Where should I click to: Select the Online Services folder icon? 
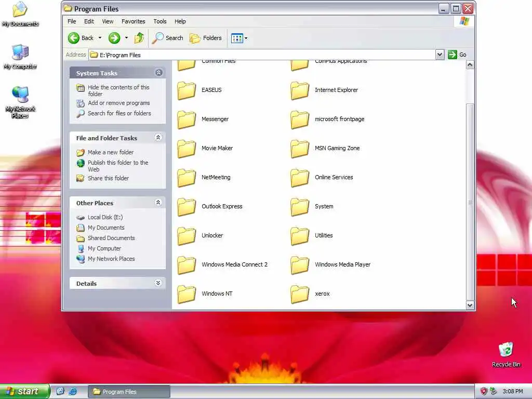[x=300, y=178]
